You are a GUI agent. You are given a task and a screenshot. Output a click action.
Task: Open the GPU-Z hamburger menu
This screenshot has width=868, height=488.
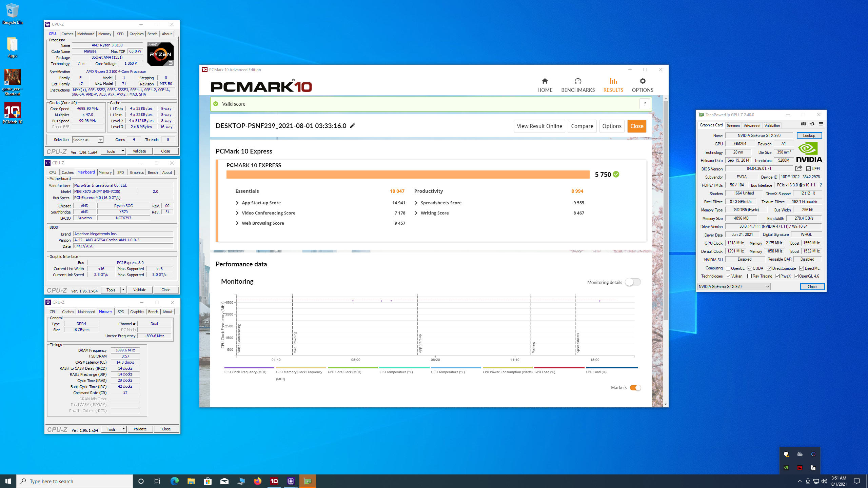coord(821,124)
